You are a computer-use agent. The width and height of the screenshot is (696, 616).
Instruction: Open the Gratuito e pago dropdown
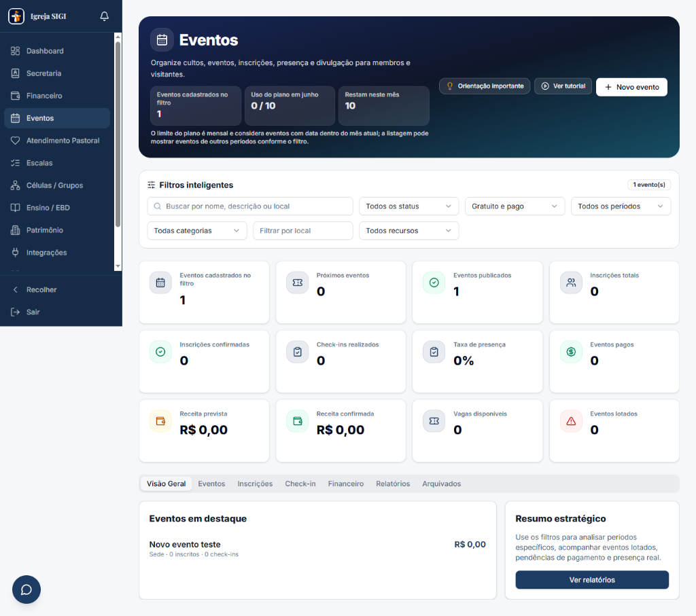pyautogui.click(x=515, y=206)
